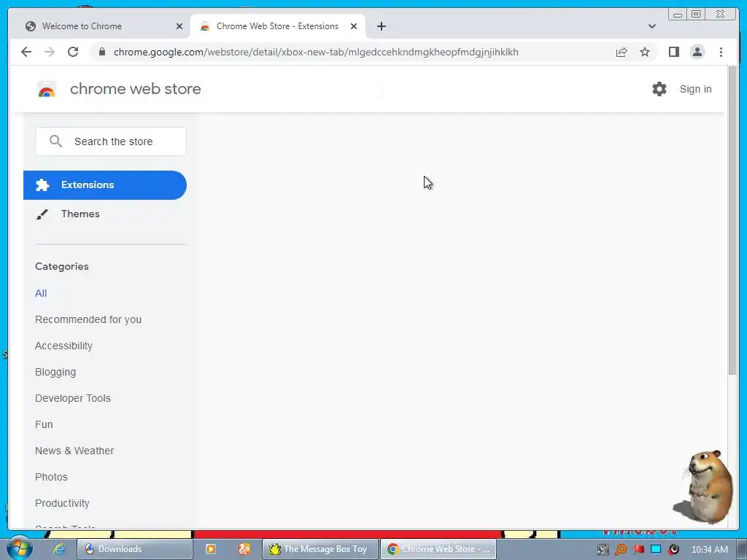Viewport: 747px width, 560px height.
Task: Click the forward navigation arrow
Action: (50, 52)
